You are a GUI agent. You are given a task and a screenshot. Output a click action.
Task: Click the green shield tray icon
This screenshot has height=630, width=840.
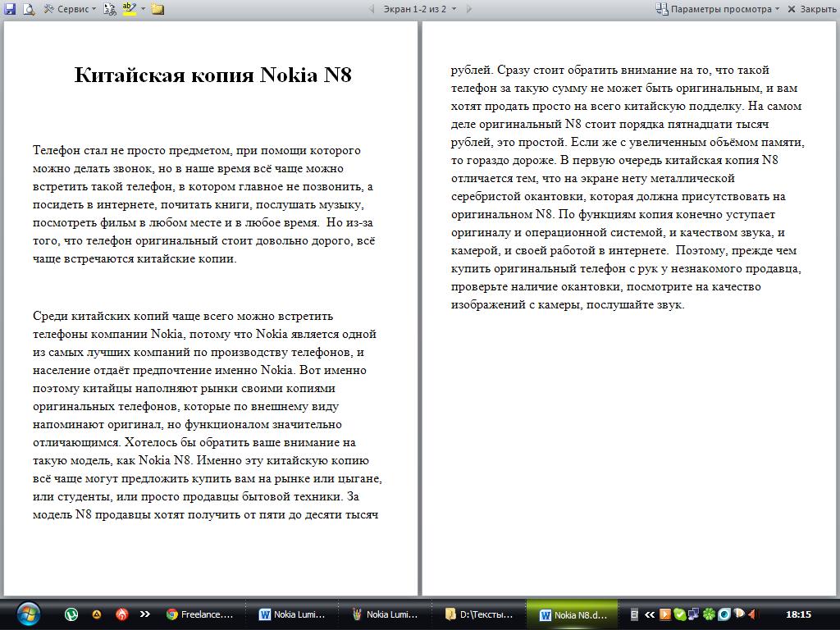tap(679, 614)
